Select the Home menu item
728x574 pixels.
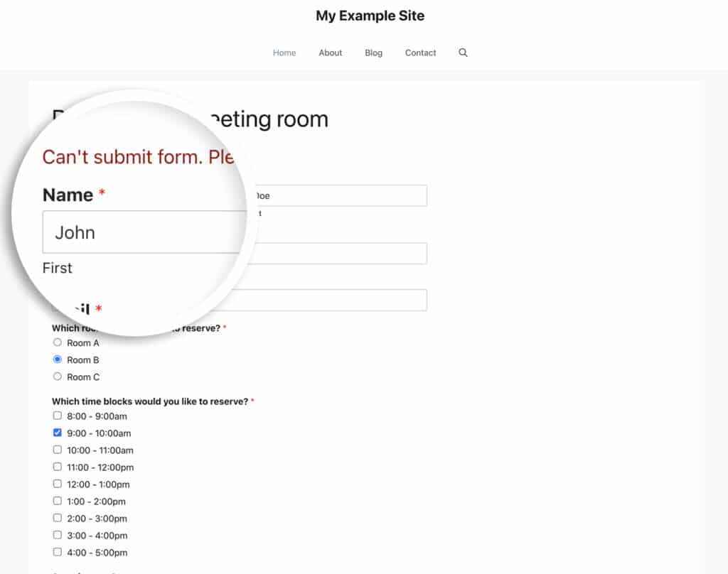point(284,52)
